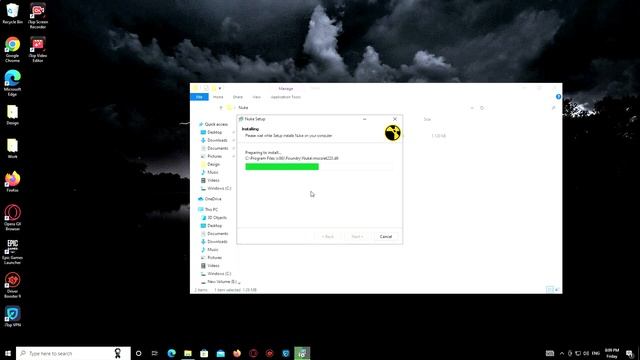Open Firefox from the taskbar
Screen dimensions: 640x360
237,353
